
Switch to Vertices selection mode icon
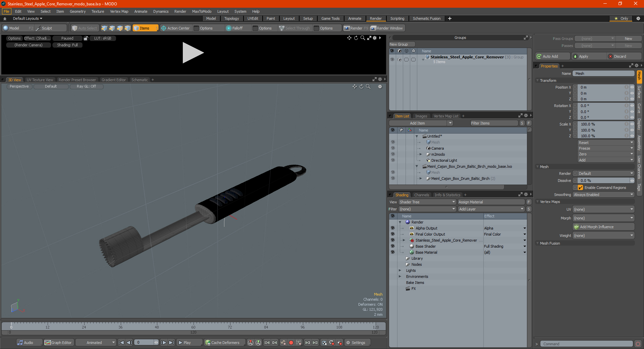(104, 28)
